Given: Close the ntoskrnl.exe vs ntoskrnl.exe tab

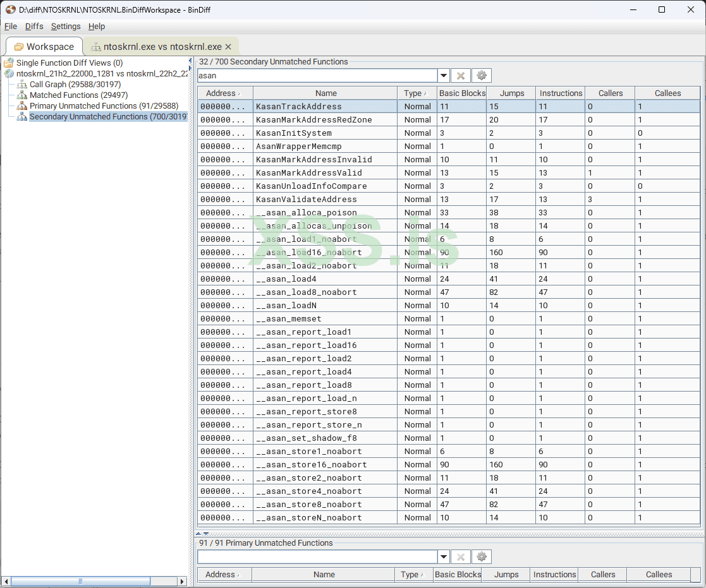Looking at the screenshot, I should (228, 47).
